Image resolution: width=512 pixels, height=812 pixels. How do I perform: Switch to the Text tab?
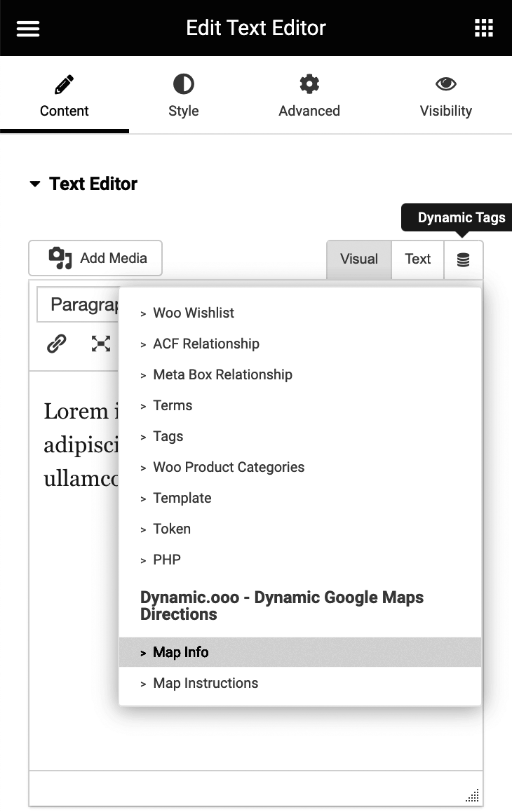(x=417, y=259)
